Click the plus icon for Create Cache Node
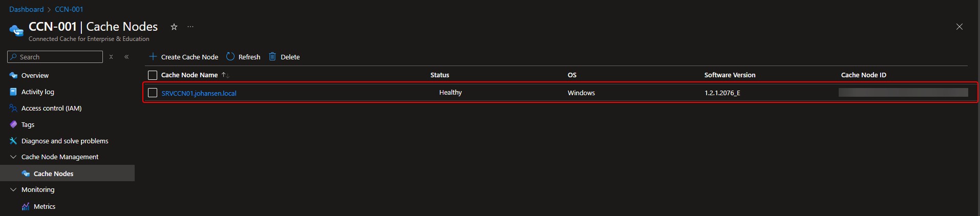Viewport: 980px width, 216px height. tap(153, 56)
